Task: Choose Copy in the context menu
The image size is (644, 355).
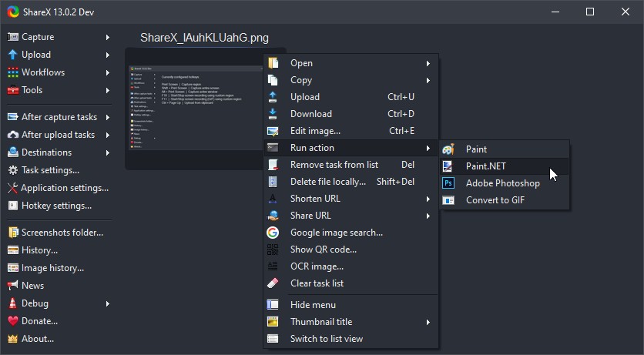Action: tap(351, 80)
